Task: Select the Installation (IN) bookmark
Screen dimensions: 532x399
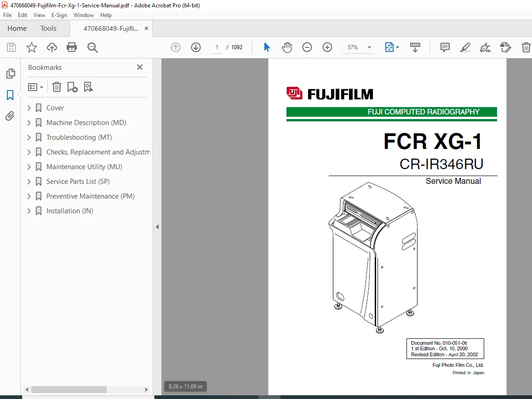Action: click(69, 211)
